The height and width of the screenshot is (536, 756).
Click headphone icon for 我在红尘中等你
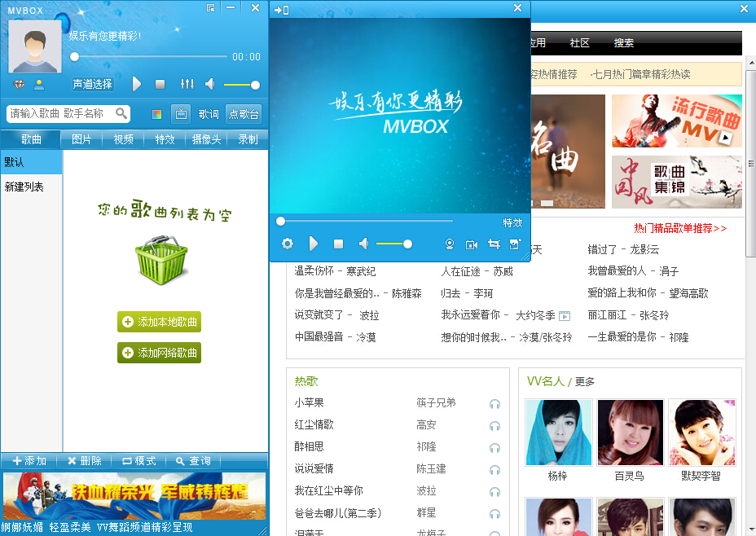(494, 492)
